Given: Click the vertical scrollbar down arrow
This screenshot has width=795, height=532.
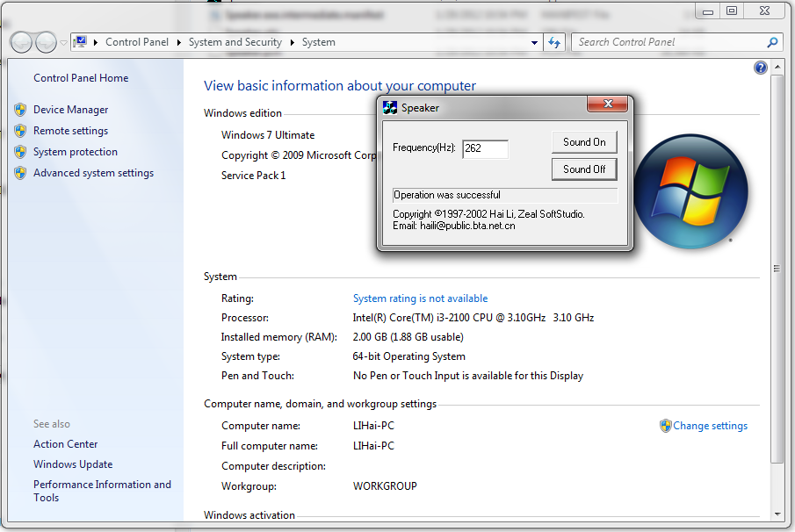Looking at the screenshot, I should (777, 514).
